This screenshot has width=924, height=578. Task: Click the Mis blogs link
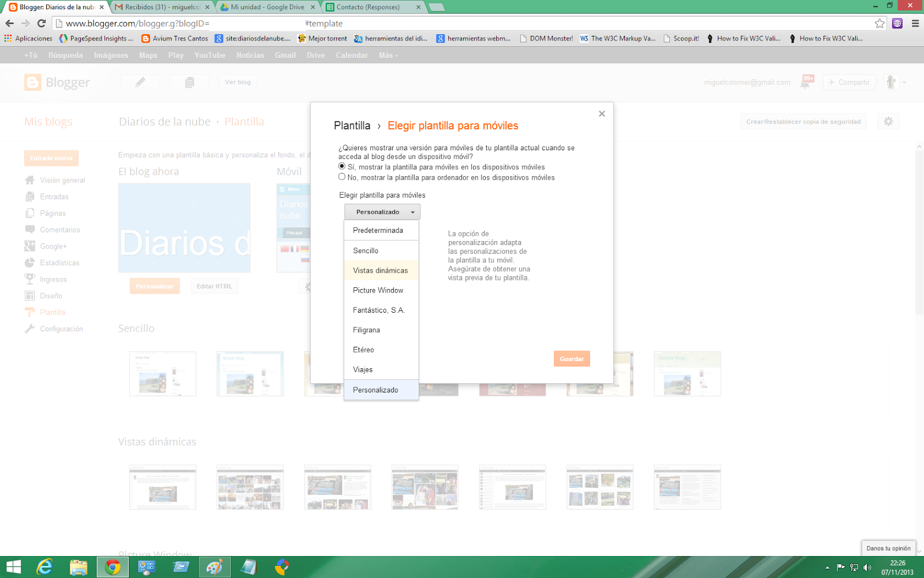coord(49,122)
